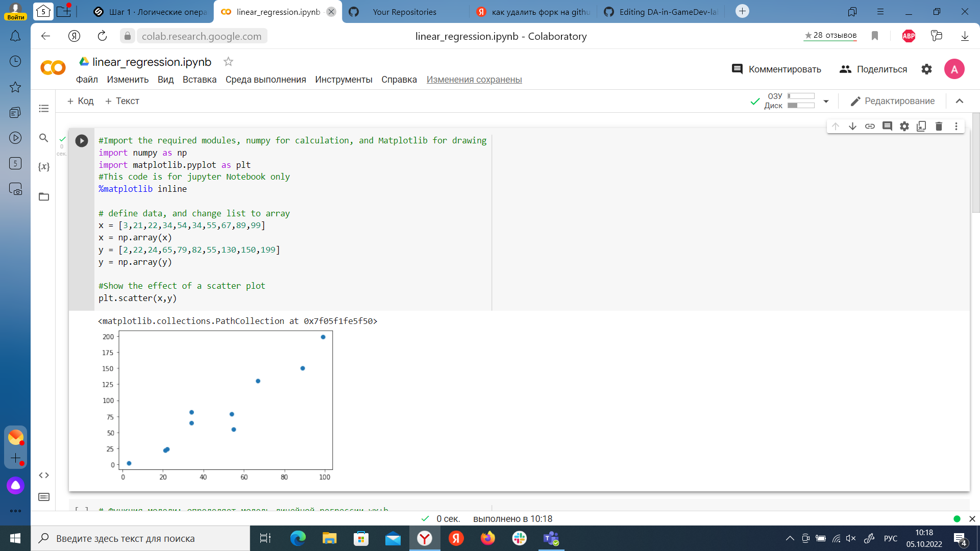Star the linear_regression notebook
This screenshot has height=551, width=980.
228,61
